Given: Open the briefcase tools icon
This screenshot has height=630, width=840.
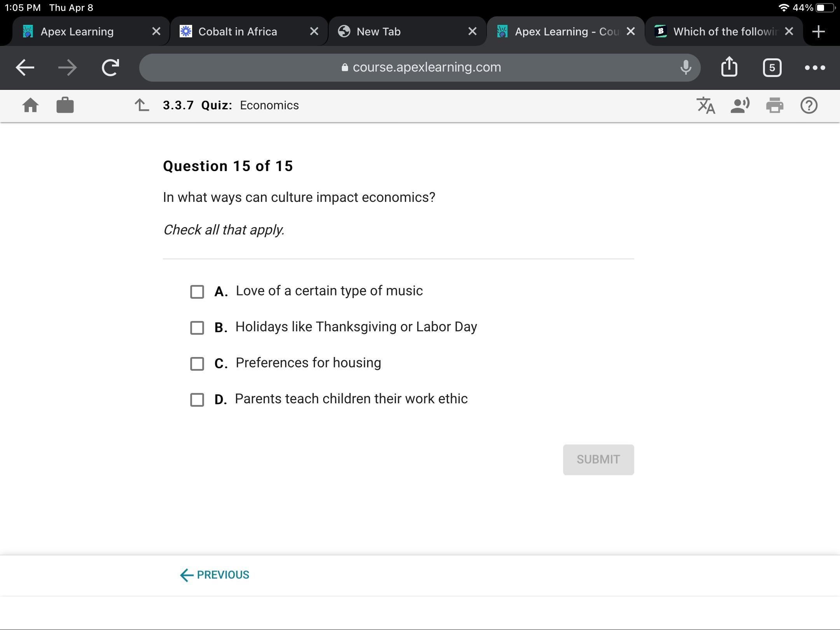Looking at the screenshot, I should [x=65, y=105].
